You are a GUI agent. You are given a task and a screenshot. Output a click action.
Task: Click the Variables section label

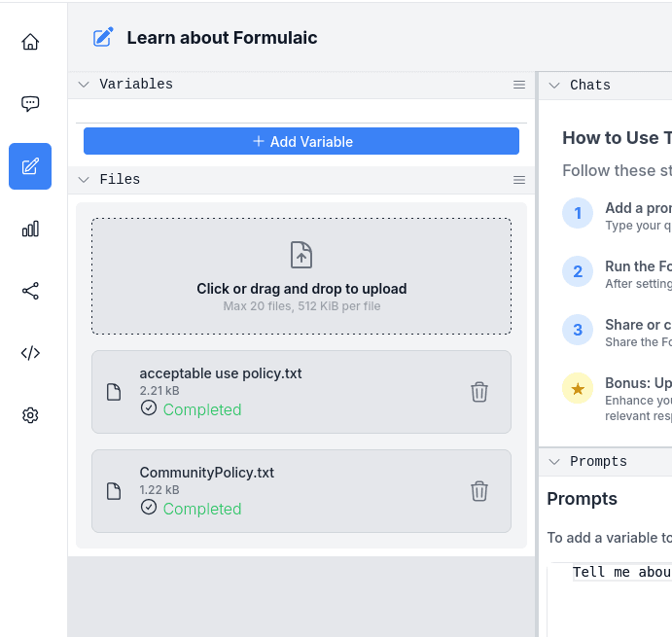(136, 84)
